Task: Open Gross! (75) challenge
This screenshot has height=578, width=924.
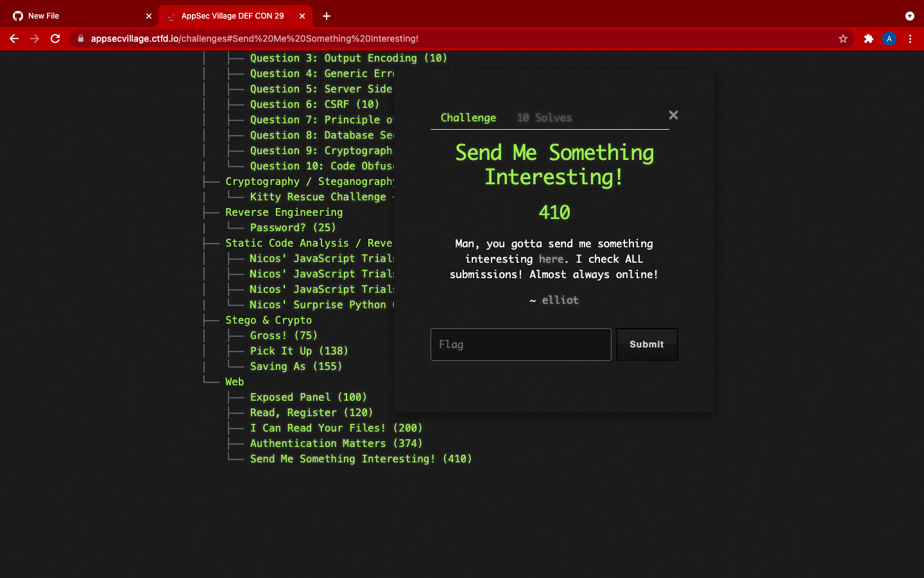Action: click(x=284, y=335)
